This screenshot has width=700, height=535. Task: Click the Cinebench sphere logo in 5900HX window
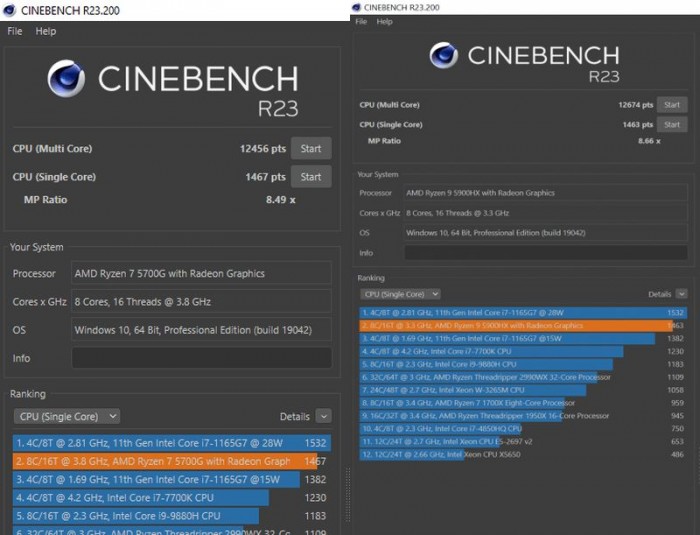click(x=447, y=55)
